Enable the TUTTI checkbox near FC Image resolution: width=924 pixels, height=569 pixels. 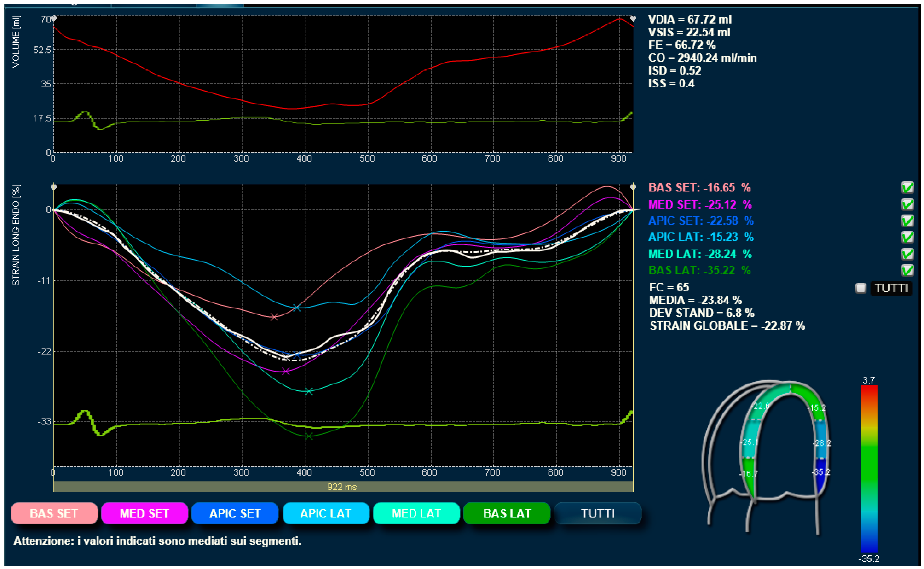click(x=861, y=288)
